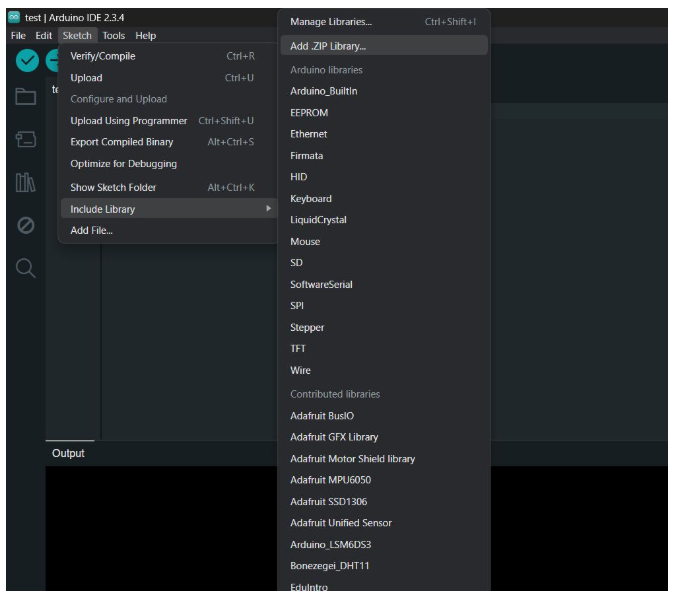Open the Library Manager books icon

point(26,182)
